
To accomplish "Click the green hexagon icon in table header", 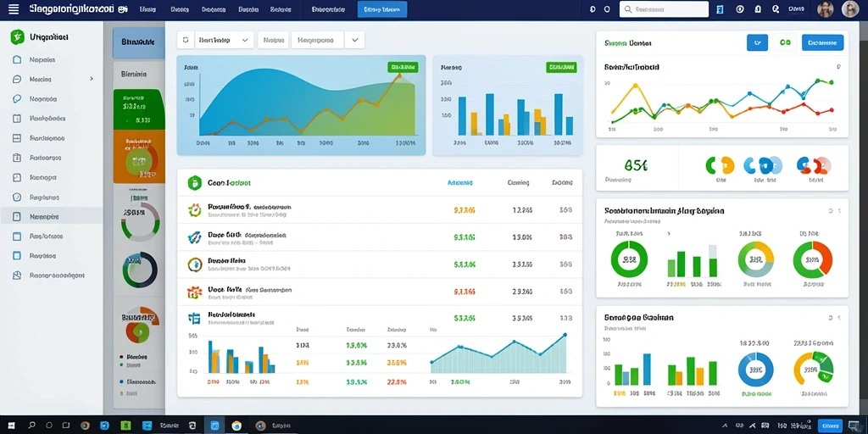I will click(193, 183).
